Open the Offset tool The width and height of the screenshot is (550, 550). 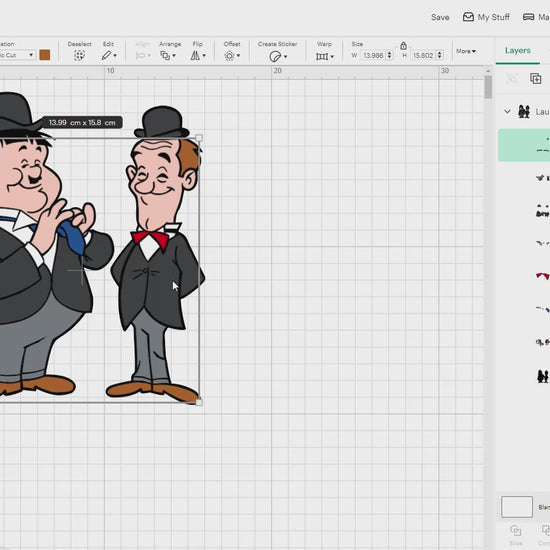click(x=229, y=56)
